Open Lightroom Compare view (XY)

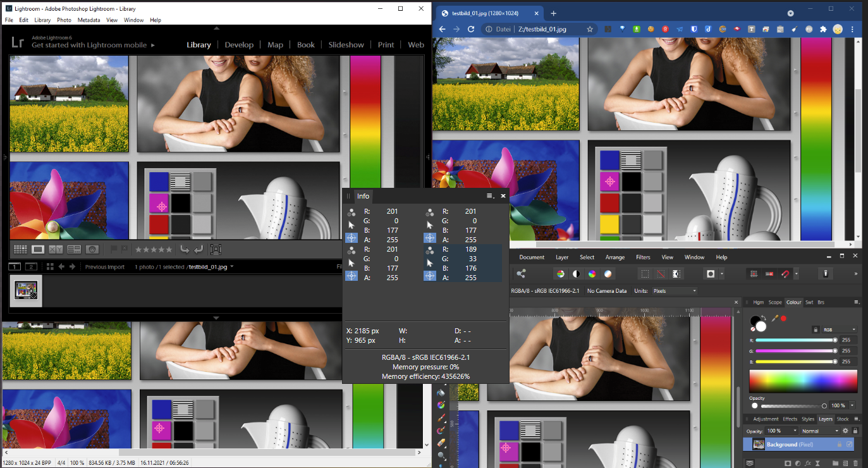click(56, 249)
